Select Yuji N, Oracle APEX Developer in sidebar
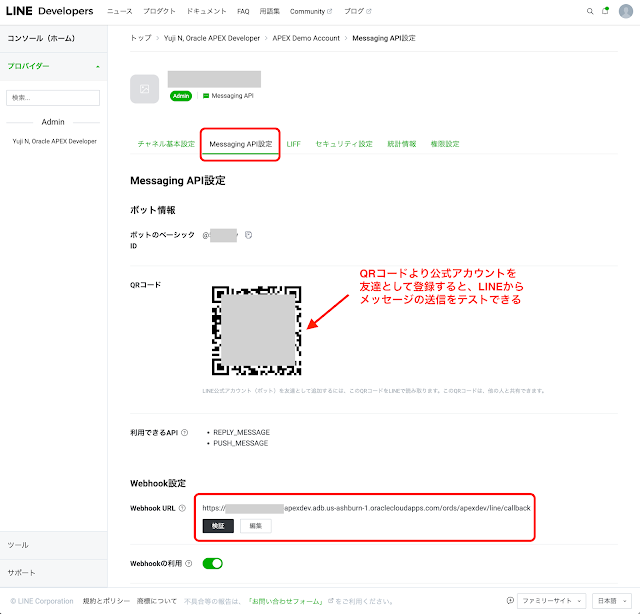Screen dimensions: 640x614 pos(55,141)
